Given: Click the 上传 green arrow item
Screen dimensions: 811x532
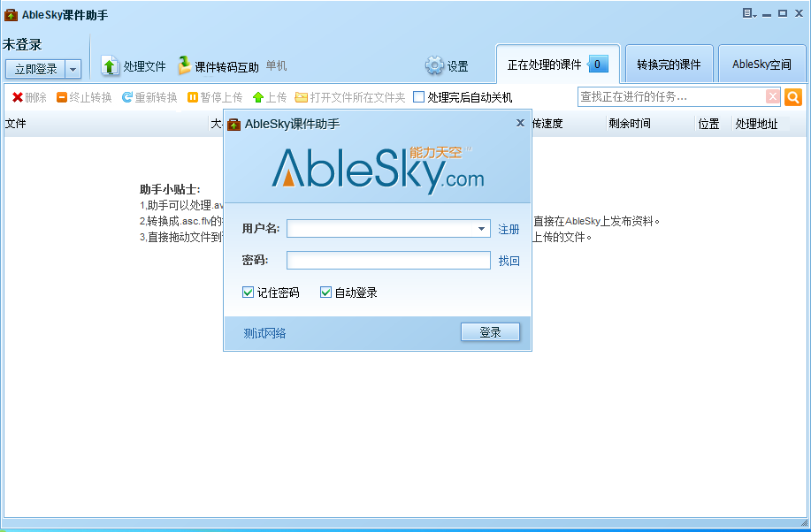Looking at the screenshot, I should point(270,97).
